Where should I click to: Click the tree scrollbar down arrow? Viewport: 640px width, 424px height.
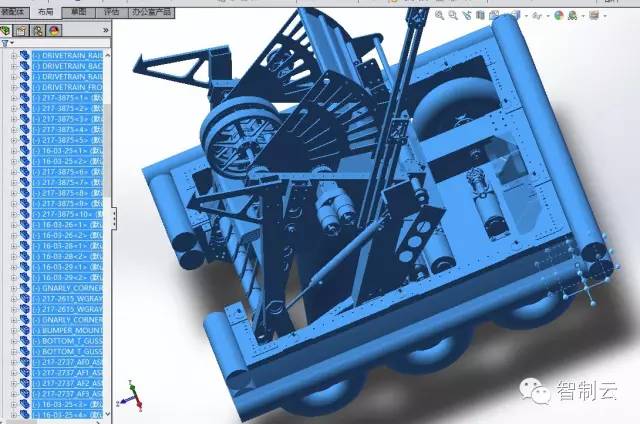click(x=107, y=414)
